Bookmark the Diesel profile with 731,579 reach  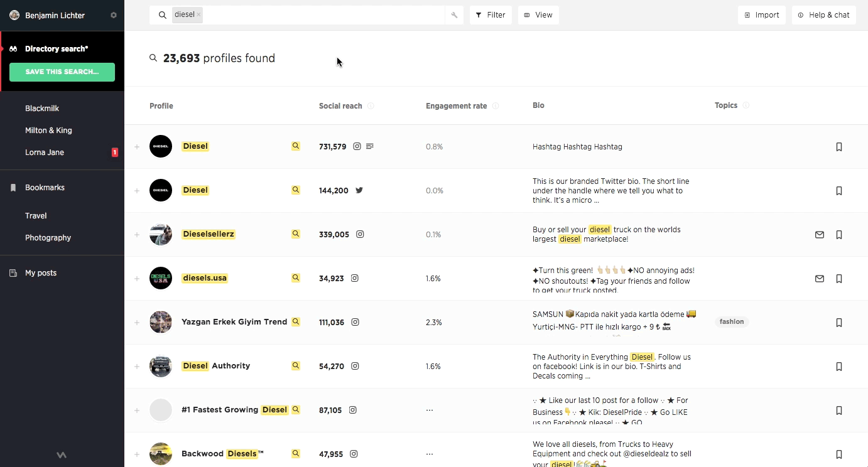click(x=839, y=147)
